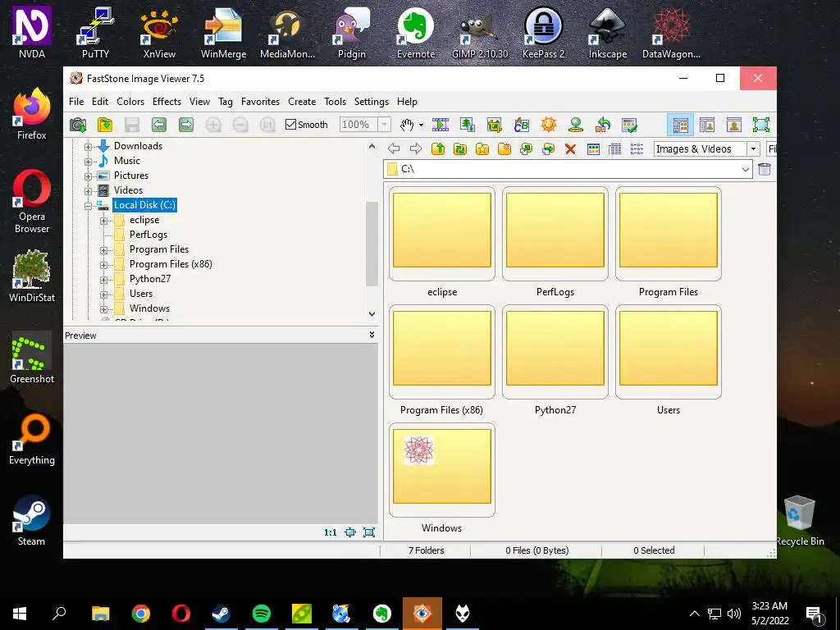Open the Resize/Resample tree icon
Image resolution: width=840 pixels, height=630 pixels.
(468, 125)
